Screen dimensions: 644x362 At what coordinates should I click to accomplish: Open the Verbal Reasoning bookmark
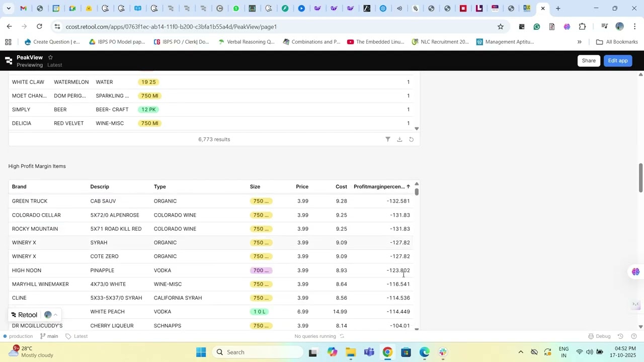246,42
